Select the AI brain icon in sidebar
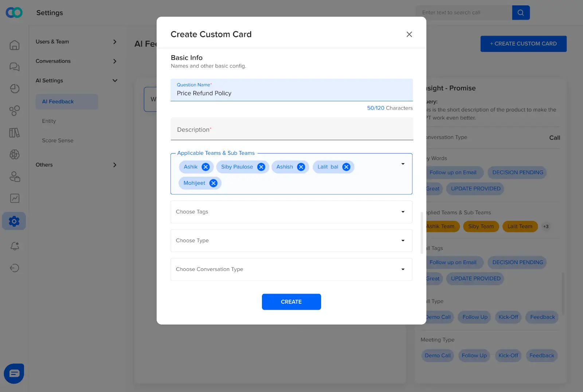This screenshot has width=583, height=392. (x=14, y=154)
